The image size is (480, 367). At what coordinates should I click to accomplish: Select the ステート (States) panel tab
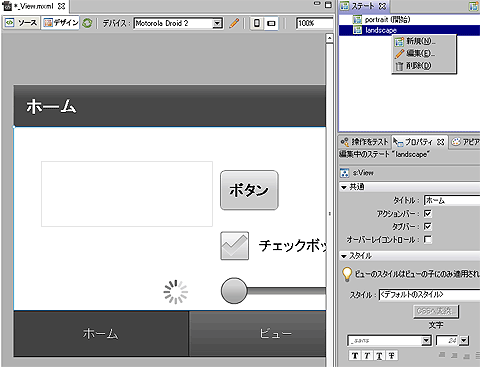pos(363,6)
